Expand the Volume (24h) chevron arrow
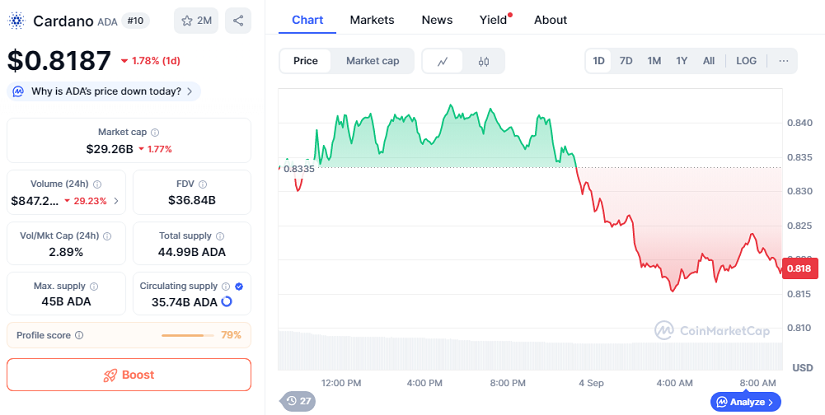 116,201
